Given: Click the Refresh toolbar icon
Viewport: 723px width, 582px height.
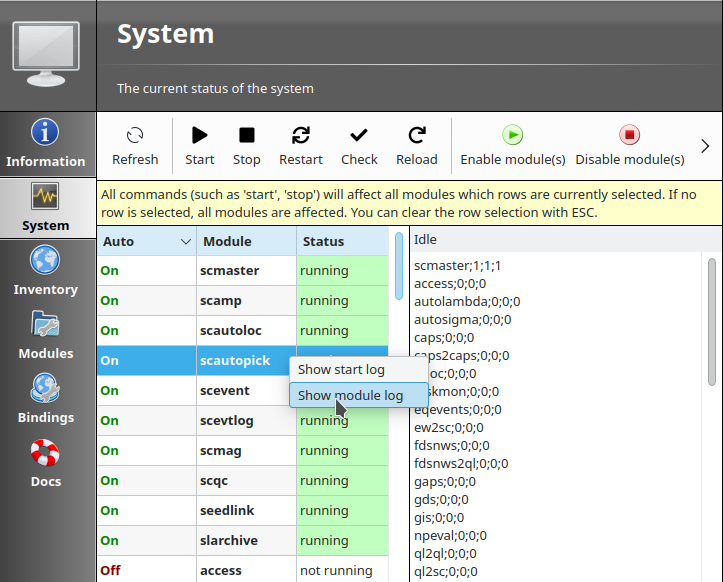Looking at the screenshot, I should (x=135, y=135).
